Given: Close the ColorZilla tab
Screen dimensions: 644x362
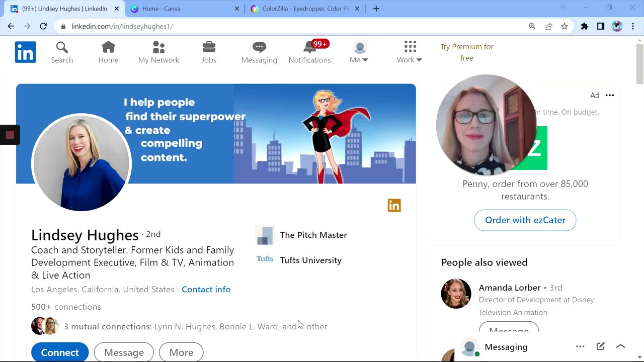Looking at the screenshot, I should click(x=357, y=9).
